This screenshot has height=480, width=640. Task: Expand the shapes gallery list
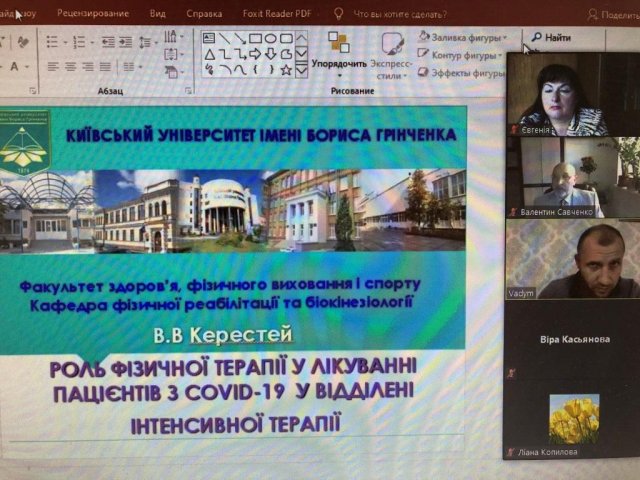tap(301, 71)
